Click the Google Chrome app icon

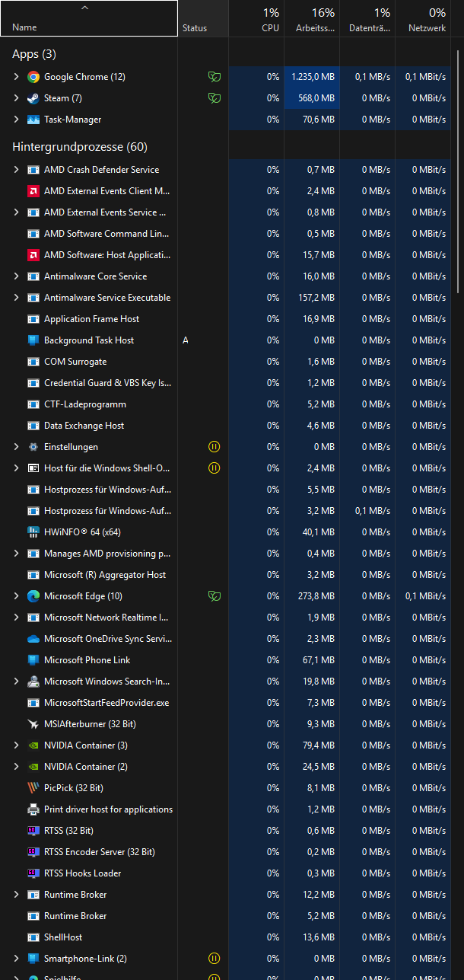coord(33,77)
